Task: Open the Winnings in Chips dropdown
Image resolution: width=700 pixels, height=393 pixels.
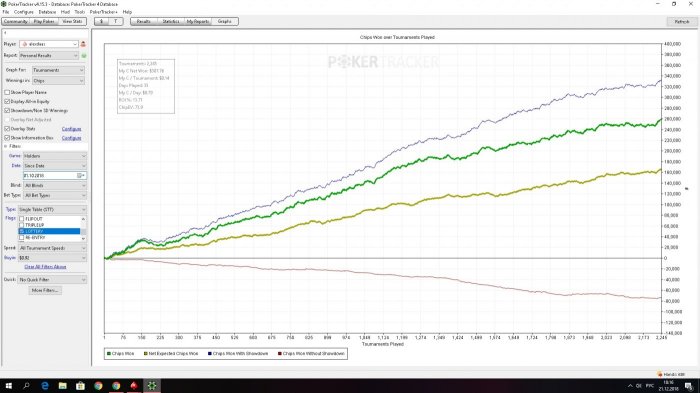Action: point(58,81)
